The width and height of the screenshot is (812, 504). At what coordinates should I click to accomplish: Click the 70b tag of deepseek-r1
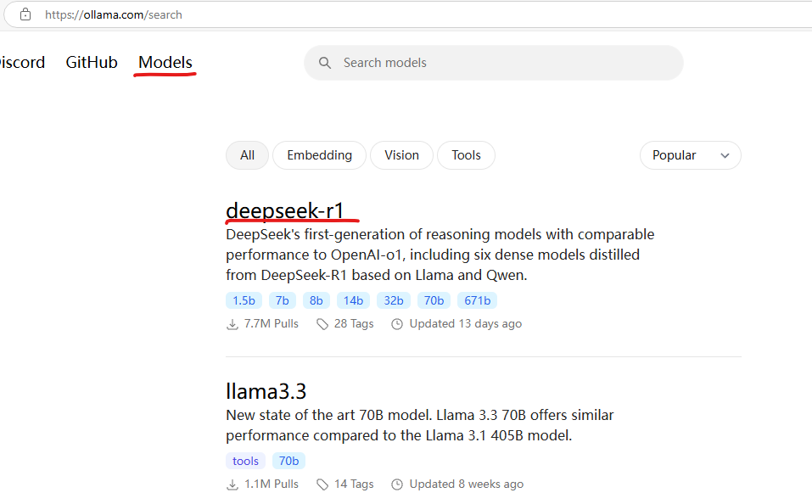tap(434, 300)
